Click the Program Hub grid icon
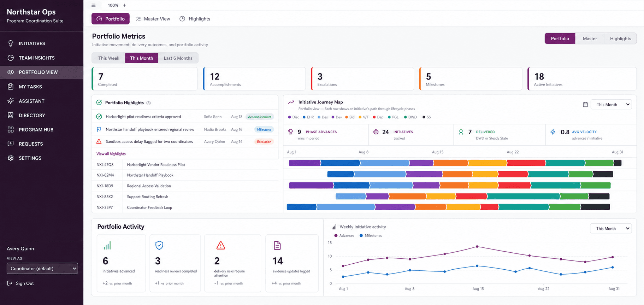The image size is (644, 305). tap(11, 129)
